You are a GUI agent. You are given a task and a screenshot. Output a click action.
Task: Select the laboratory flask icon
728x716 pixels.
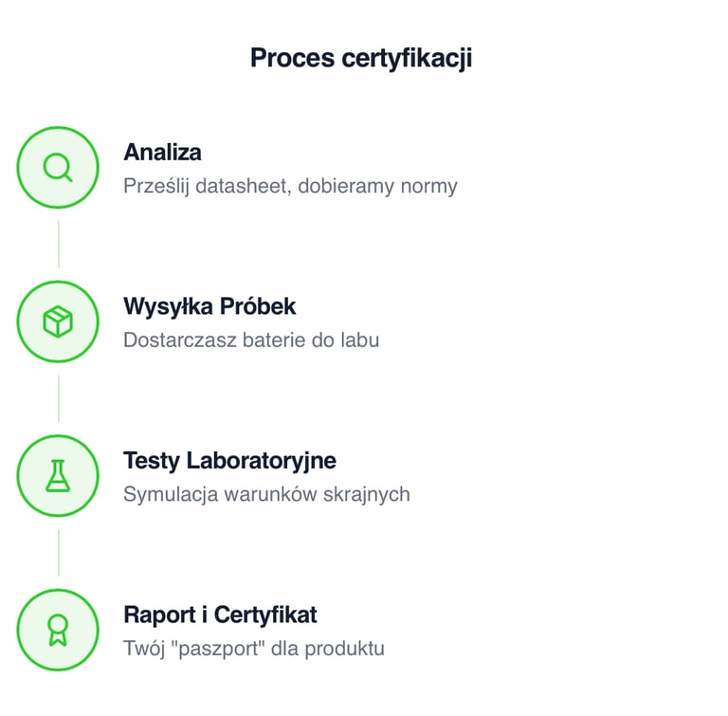pos(58,476)
